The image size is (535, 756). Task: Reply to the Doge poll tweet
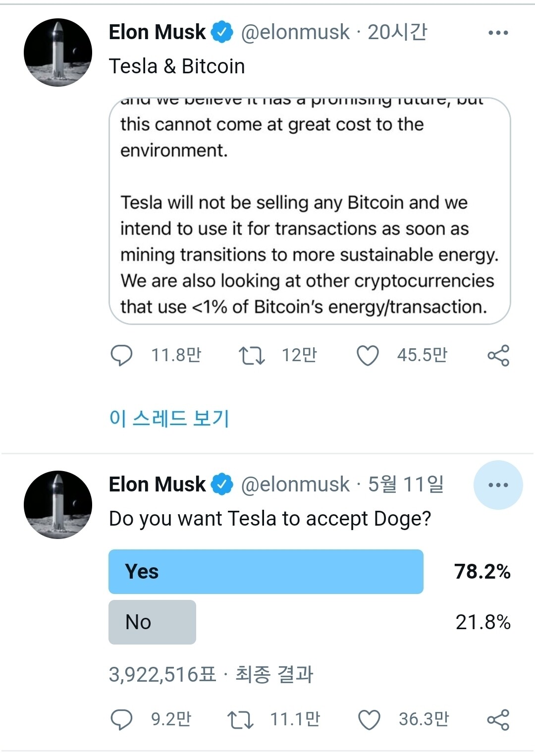pyautogui.click(x=121, y=719)
